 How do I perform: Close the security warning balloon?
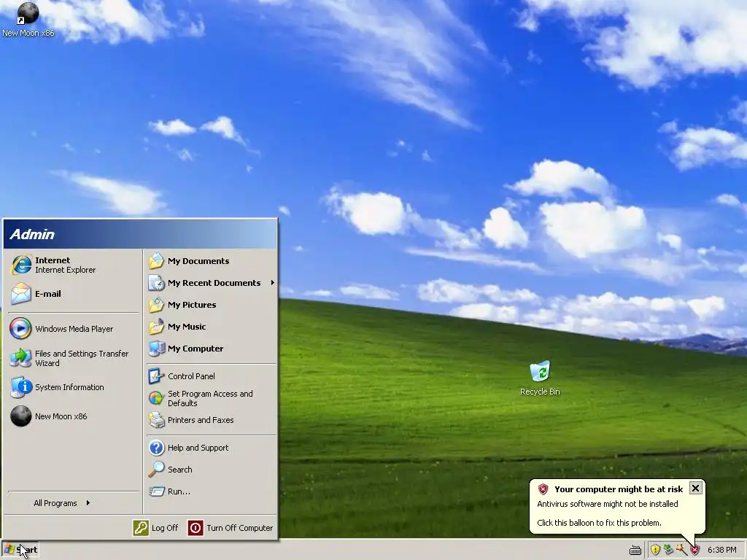pyautogui.click(x=695, y=488)
